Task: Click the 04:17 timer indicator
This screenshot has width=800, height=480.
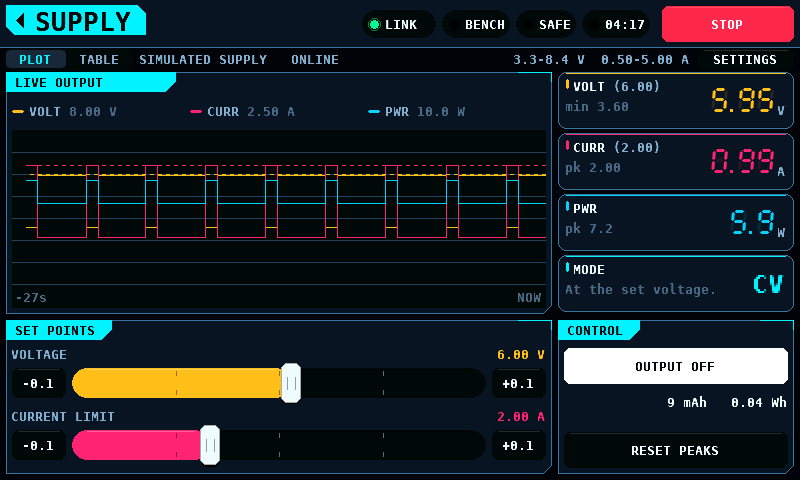Action: [616, 24]
